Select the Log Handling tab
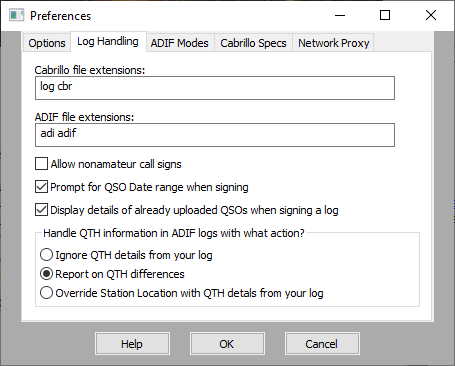This screenshot has height=366, width=455. pos(108,42)
